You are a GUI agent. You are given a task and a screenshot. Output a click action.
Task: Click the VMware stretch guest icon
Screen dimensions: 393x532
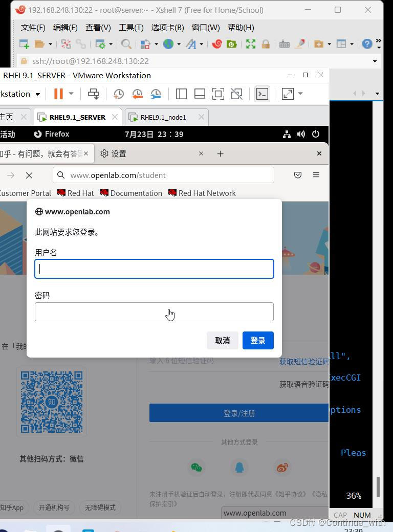(x=288, y=94)
